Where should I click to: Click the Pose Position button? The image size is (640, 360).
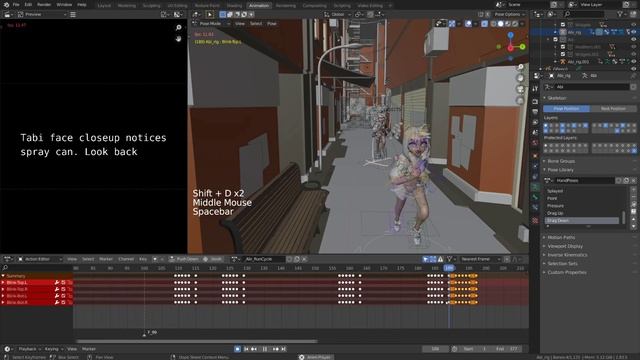point(567,109)
